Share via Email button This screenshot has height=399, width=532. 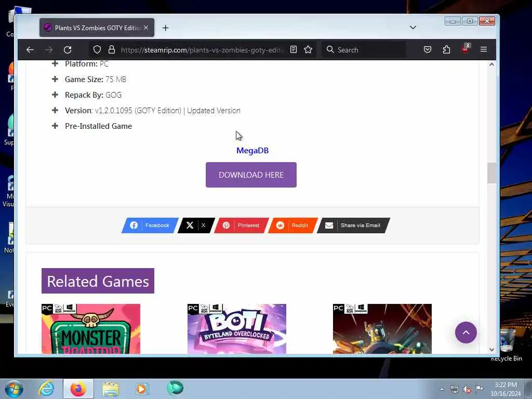[x=353, y=225]
